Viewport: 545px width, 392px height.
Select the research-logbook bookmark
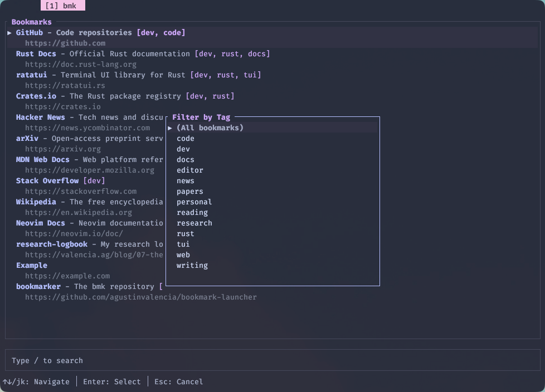tap(52, 244)
